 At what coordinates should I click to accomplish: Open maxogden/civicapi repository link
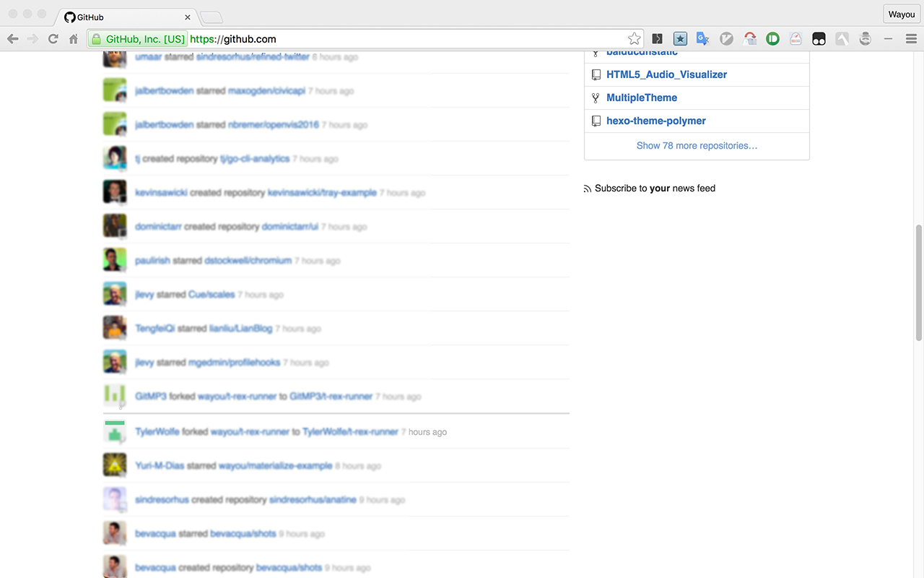click(x=266, y=91)
